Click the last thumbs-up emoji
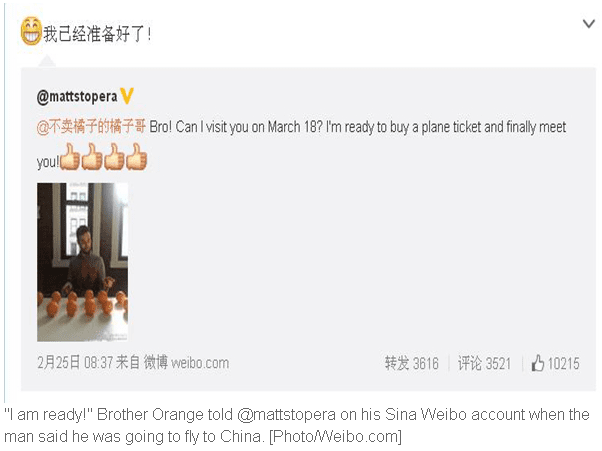Viewport: 602px width, 451px height. 137,157
